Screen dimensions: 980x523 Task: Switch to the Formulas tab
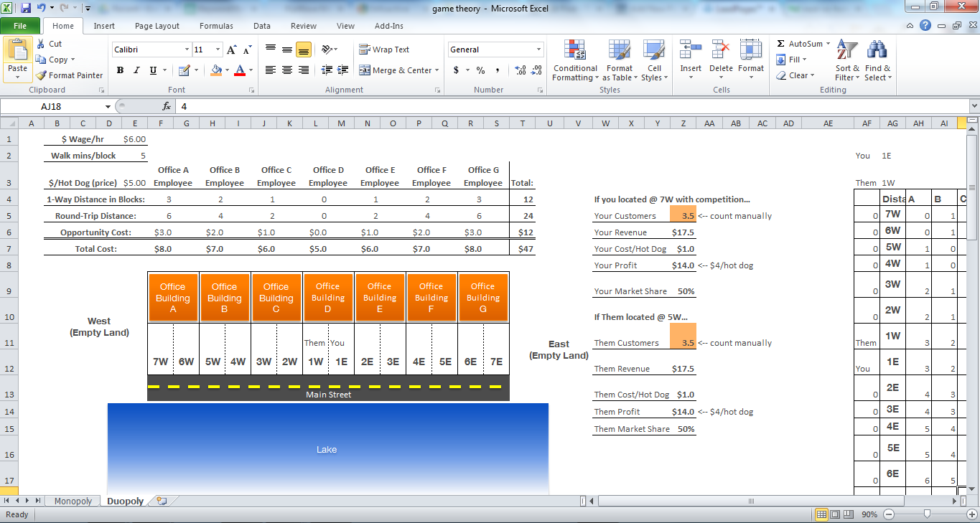pos(216,26)
